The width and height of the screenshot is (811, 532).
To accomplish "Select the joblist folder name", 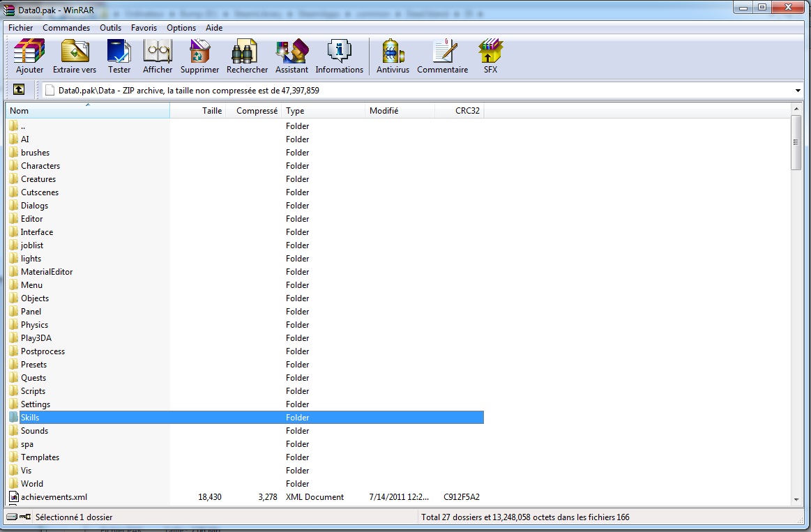I will click(x=32, y=245).
